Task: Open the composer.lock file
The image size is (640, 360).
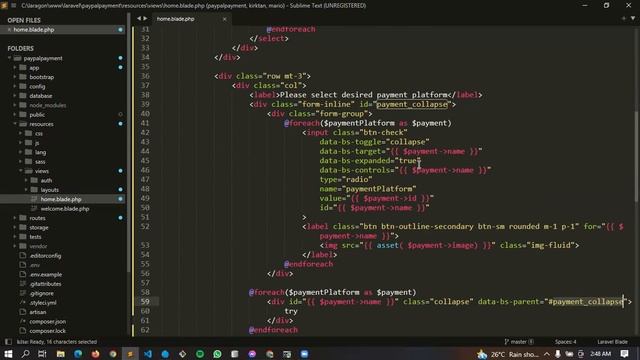Action: [x=47, y=331]
